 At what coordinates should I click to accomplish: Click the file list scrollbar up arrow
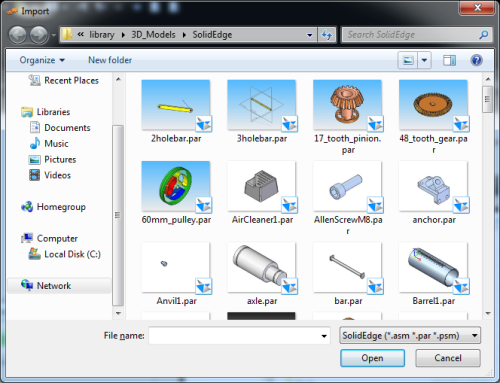coord(488,79)
